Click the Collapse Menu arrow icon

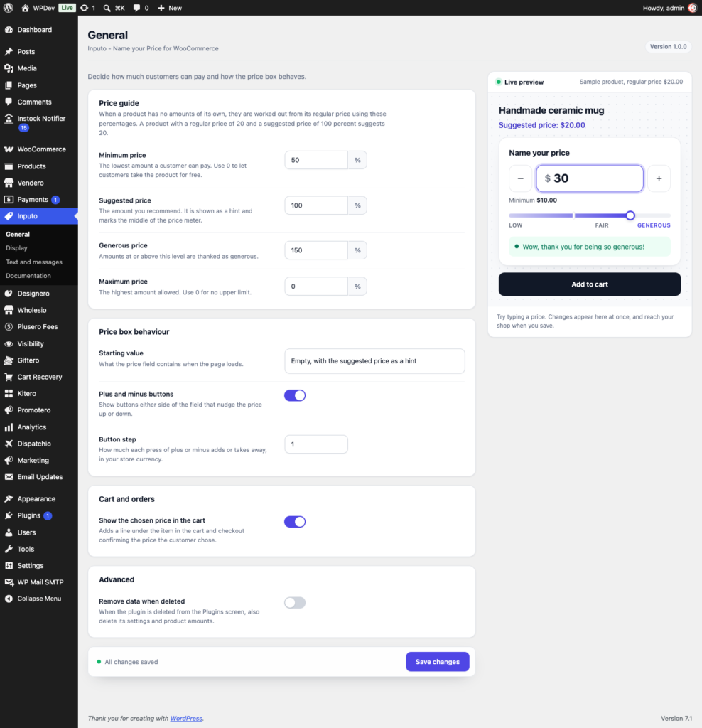click(x=9, y=599)
